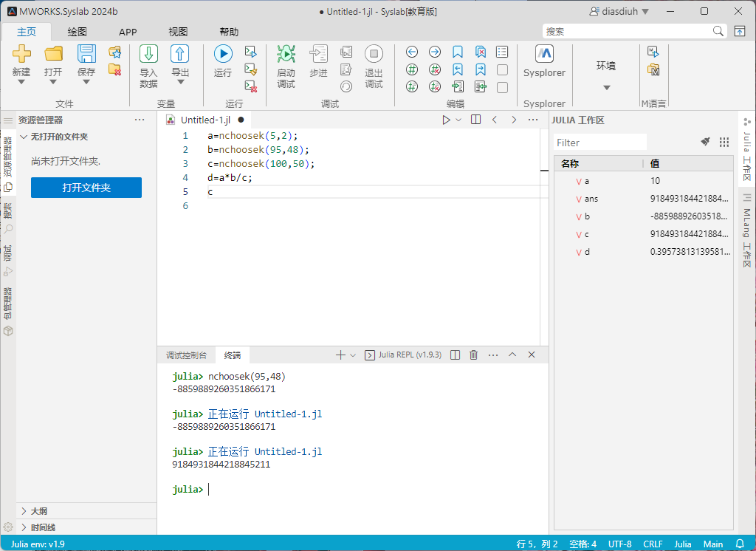Click the terminal icon with red X

(251, 86)
